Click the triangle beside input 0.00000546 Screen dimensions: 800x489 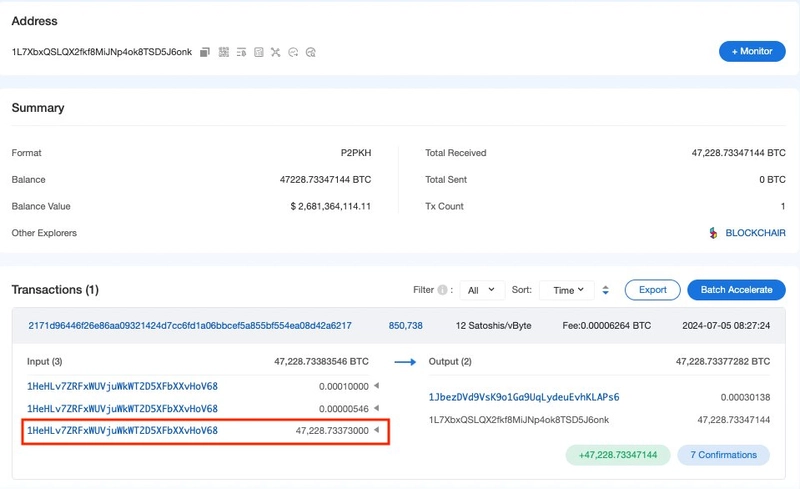[x=377, y=408]
